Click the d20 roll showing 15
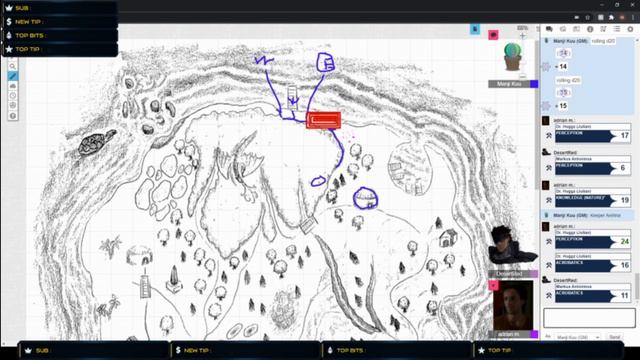The width and height of the screenshot is (640, 360). pyautogui.click(x=563, y=93)
